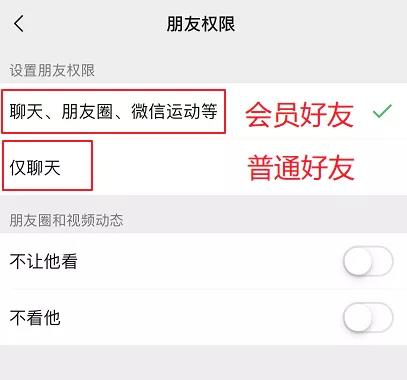Click the 不看他 label text

pyautogui.click(x=35, y=317)
